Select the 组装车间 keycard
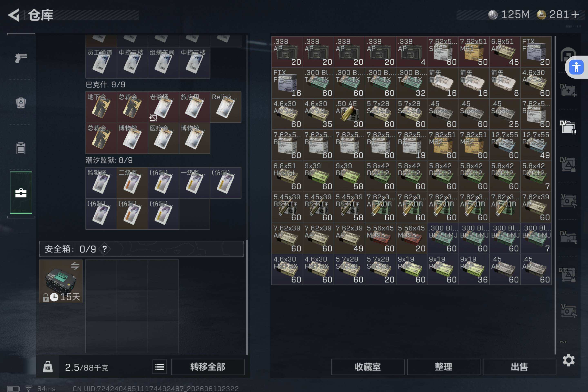 [164, 63]
